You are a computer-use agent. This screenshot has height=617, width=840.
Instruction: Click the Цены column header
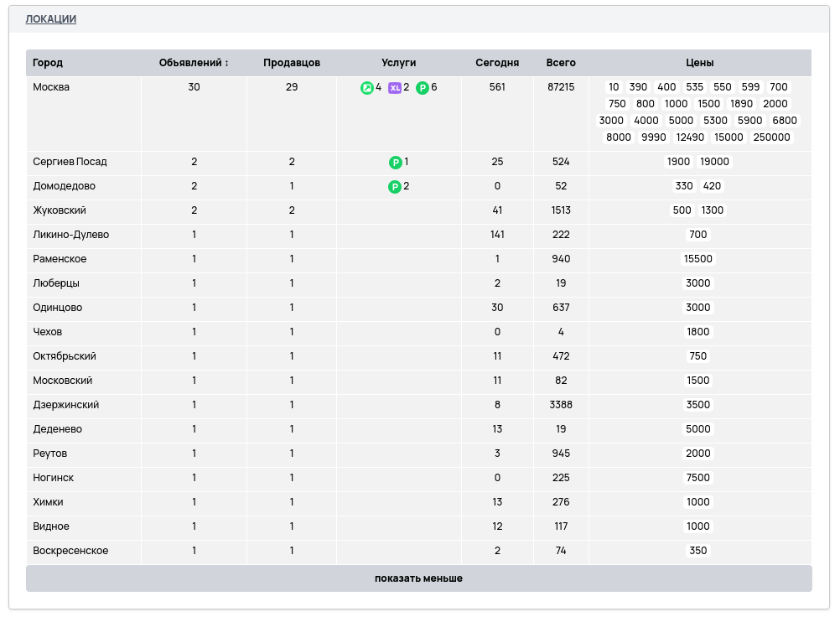(699, 63)
